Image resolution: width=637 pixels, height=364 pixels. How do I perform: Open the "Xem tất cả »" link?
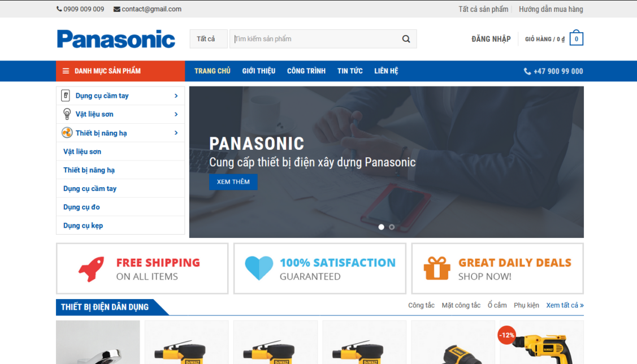point(565,305)
